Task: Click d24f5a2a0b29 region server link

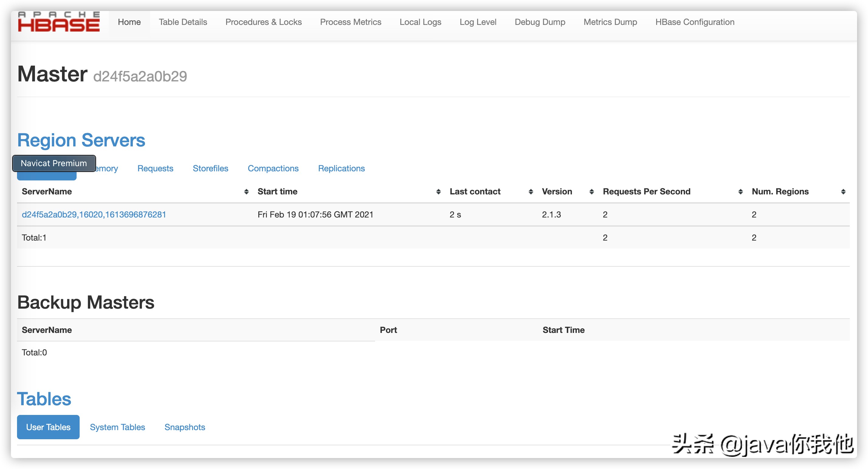Action: pos(94,214)
